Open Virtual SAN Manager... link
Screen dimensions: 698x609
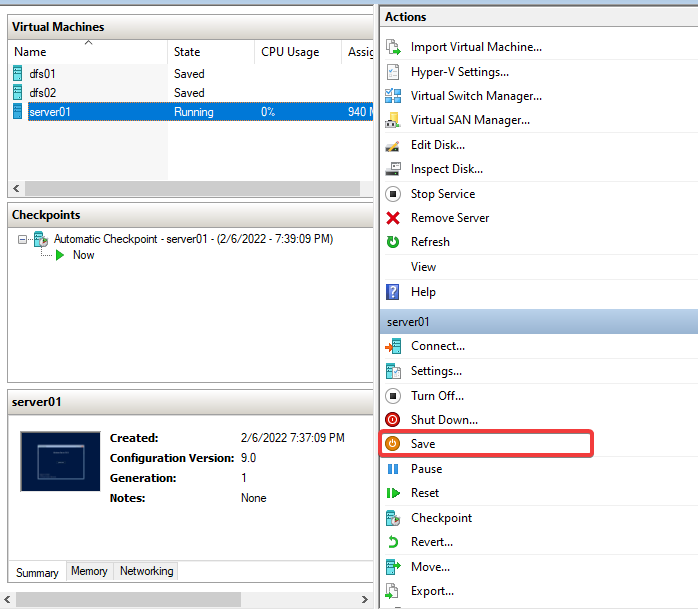point(471,120)
